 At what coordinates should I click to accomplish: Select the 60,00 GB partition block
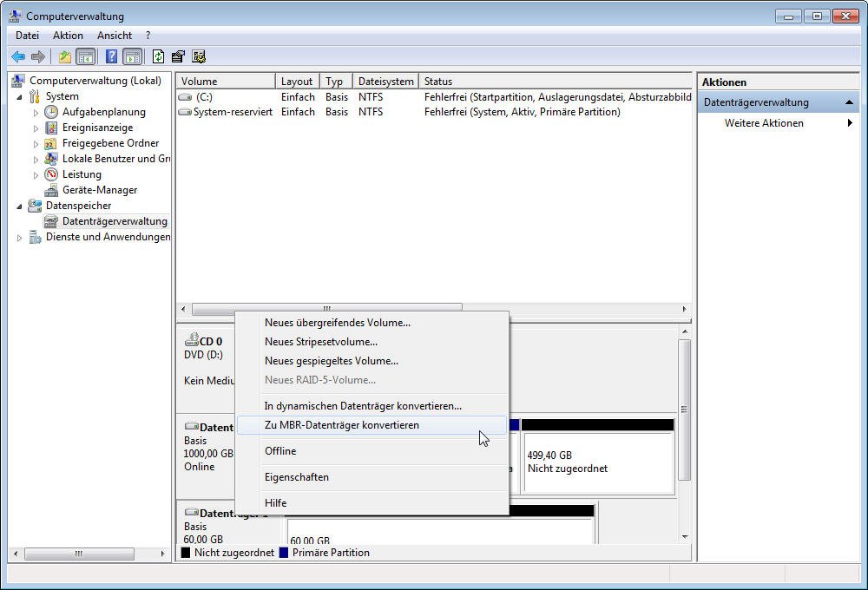point(440,531)
